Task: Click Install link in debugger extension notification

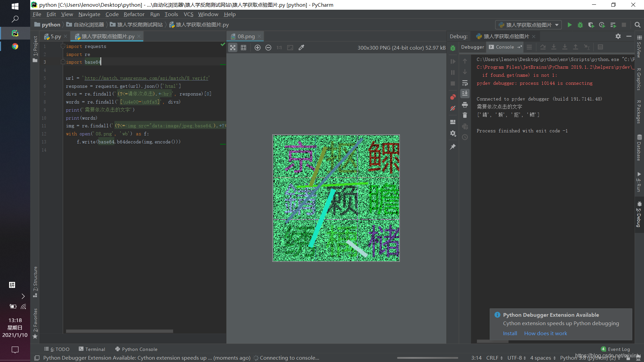Action: click(510, 333)
